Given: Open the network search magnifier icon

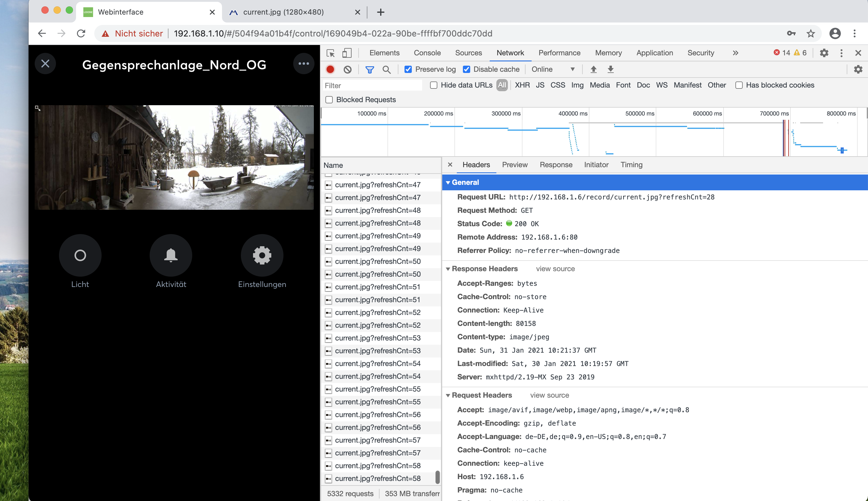Looking at the screenshot, I should tap(387, 70).
